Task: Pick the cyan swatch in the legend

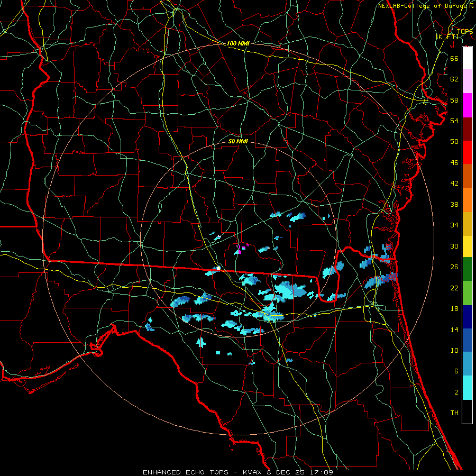Action: [x=467, y=388]
